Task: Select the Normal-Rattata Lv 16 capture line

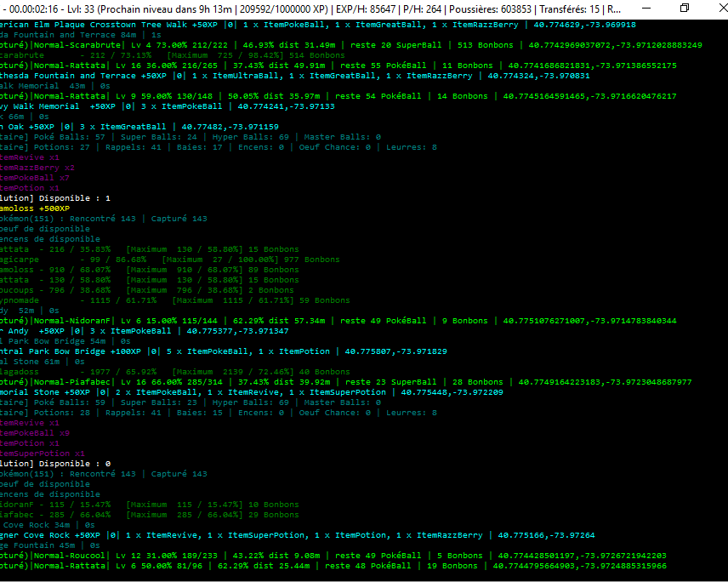Action: tap(338, 66)
